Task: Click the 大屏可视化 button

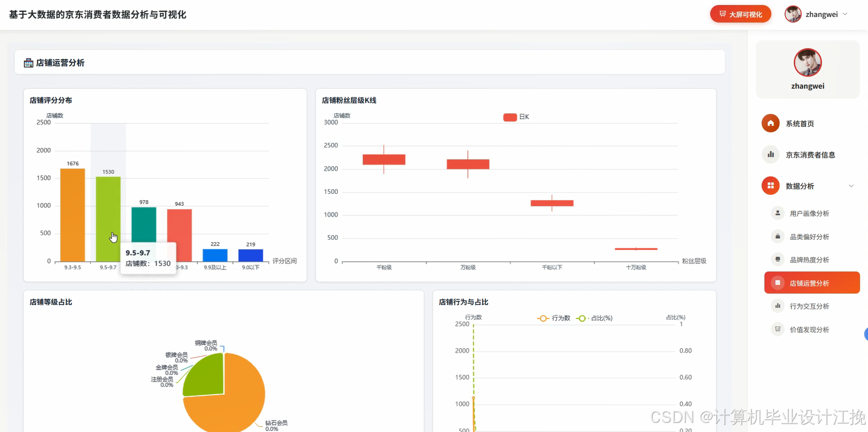Action: coord(740,14)
